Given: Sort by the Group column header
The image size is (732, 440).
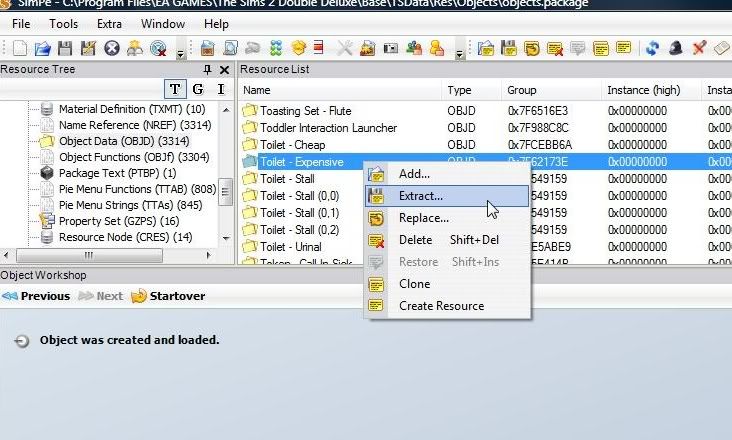Looking at the screenshot, I should pyautogui.click(x=551, y=90).
